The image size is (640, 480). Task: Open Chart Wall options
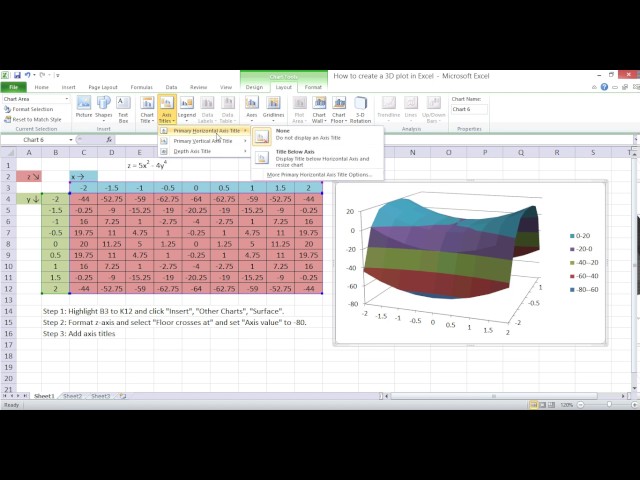(319, 109)
